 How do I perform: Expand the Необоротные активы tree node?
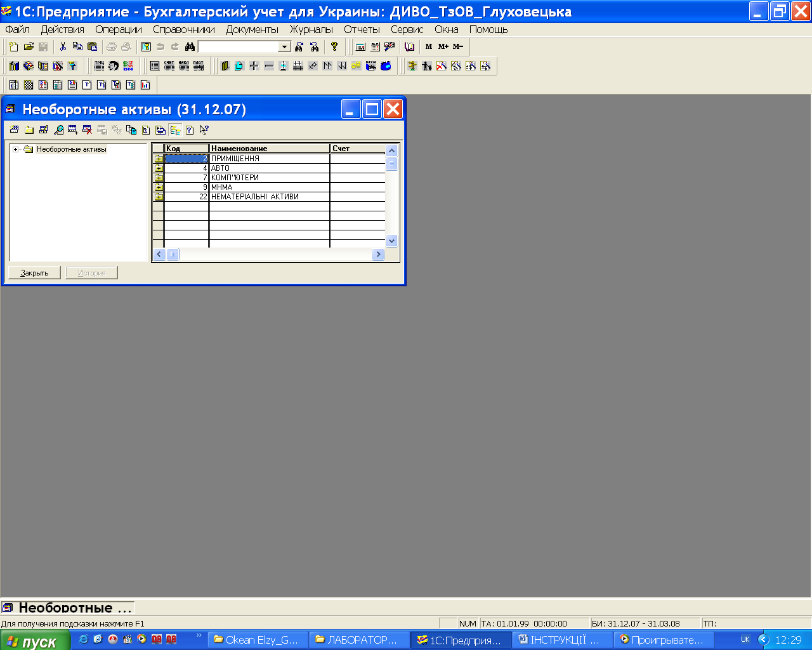pos(16,150)
